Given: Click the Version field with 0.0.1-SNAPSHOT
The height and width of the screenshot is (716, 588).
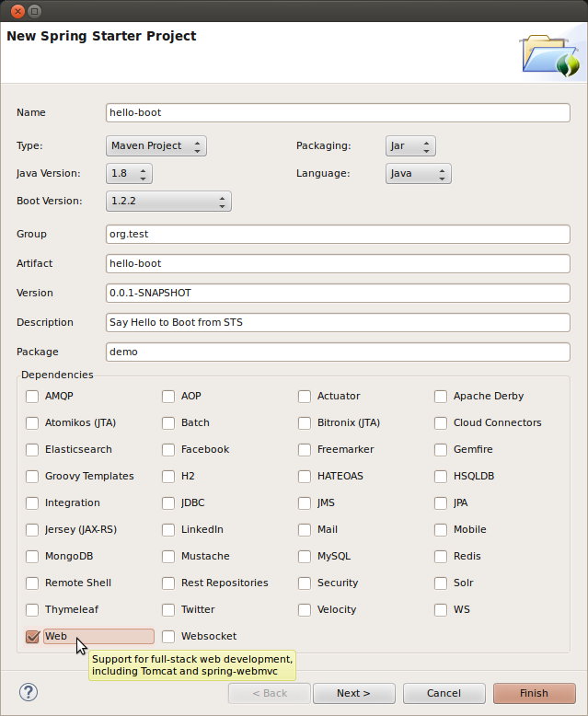Looking at the screenshot, I should [338, 294].
